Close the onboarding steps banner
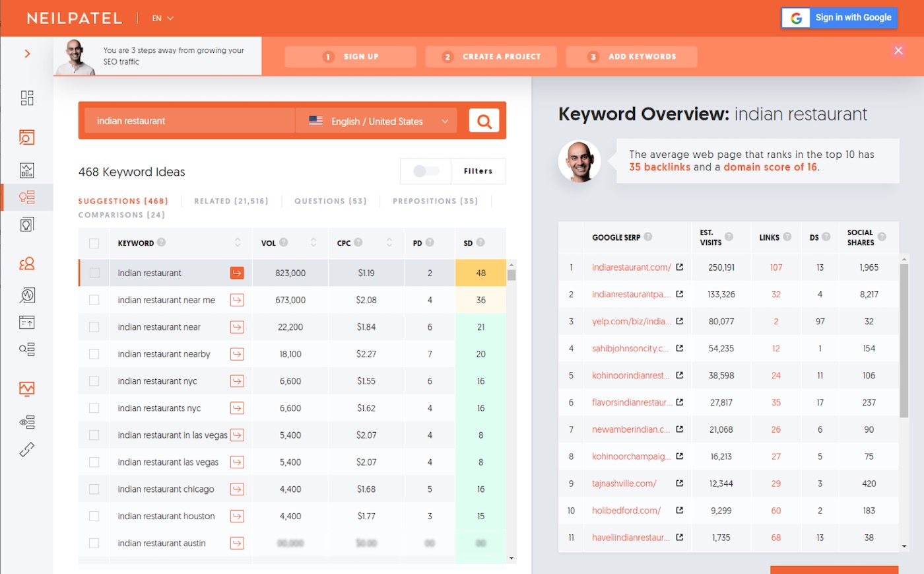Image resolution: width=924 pixels, height=574 pixels. pyautogui.click(x=898, y=50)
